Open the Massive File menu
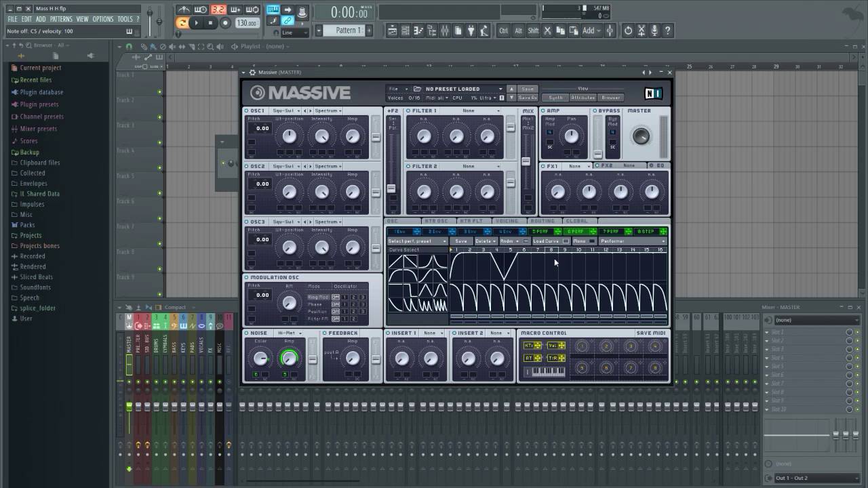The image size is (868, 488). point(398,89)
